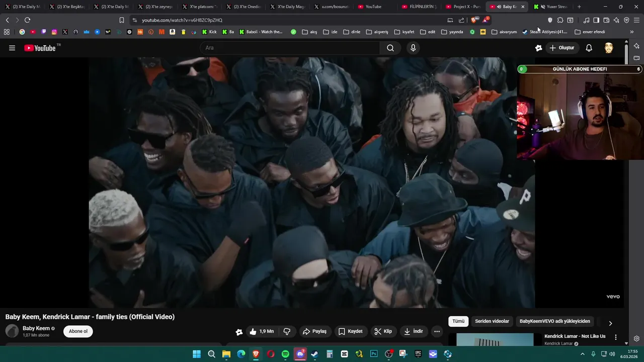The height and width of the screenshot is (362, 644).
Task: Bookmark this page icon in address bar
Action: point(121,20)
